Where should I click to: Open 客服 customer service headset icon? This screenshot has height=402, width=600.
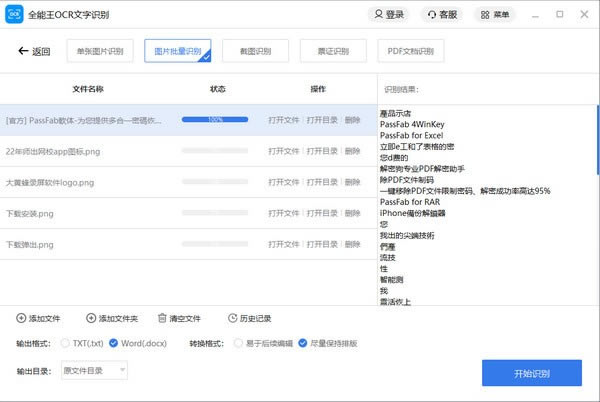point(430,15)
